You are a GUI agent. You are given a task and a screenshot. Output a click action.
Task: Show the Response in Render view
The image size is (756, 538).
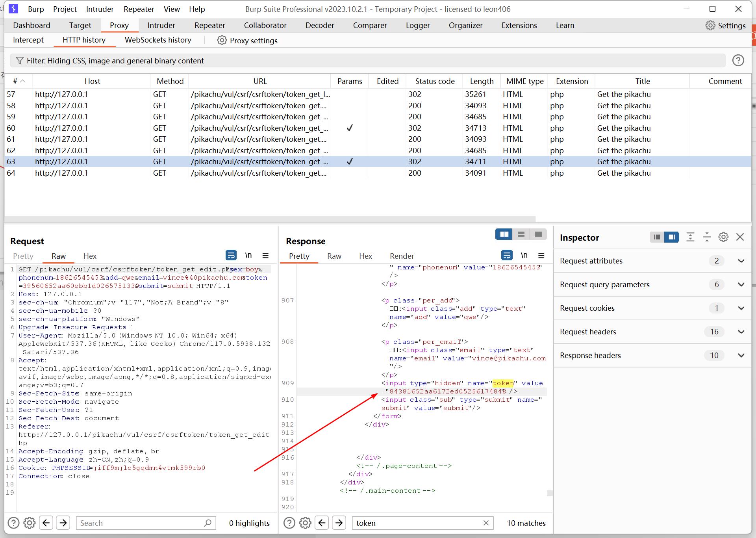point(402,256)
